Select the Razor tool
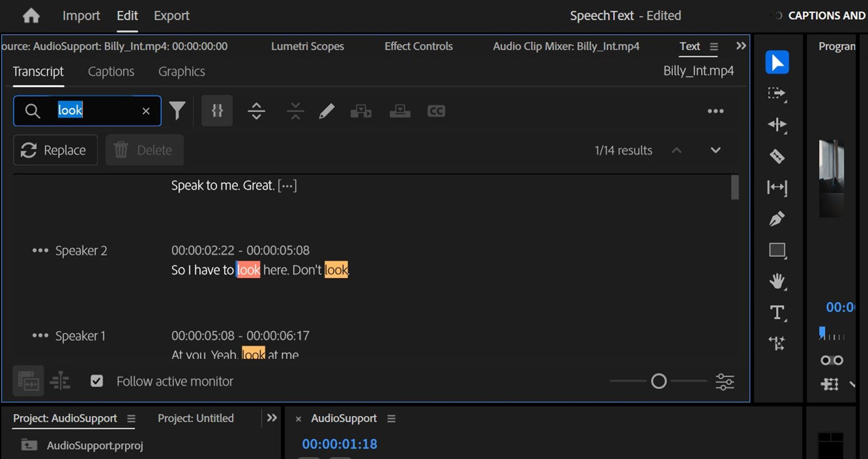Viewport: 868px width, 459px height. click(777, 156)
